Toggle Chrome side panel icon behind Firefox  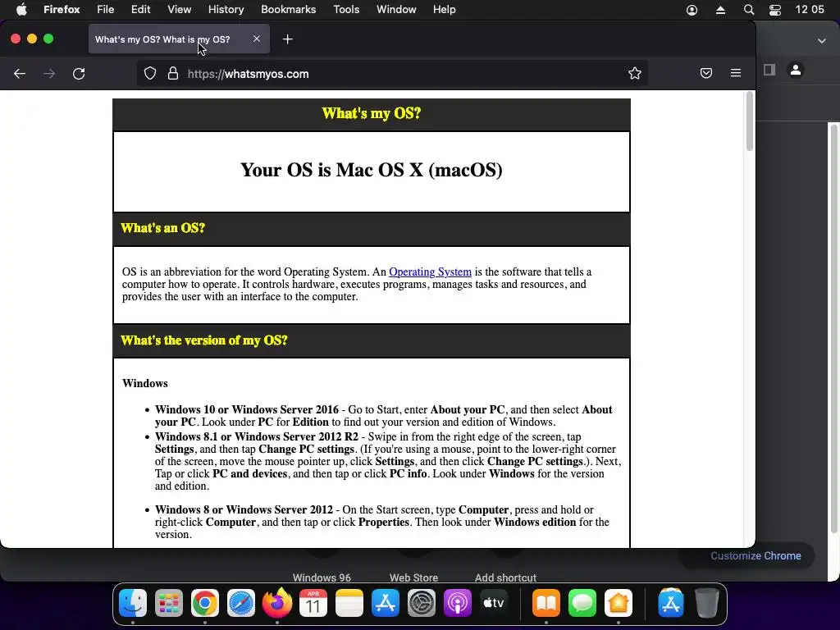769,70
